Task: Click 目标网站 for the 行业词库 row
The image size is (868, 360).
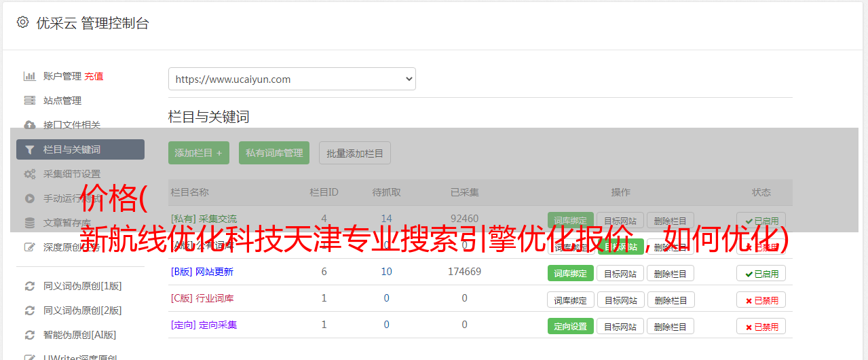Action: pyautogui.click(x=620, y=300)
